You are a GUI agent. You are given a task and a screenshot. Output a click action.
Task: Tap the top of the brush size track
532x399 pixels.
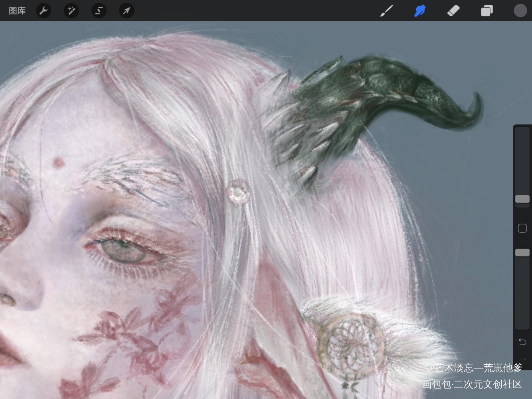pos(522,132)
